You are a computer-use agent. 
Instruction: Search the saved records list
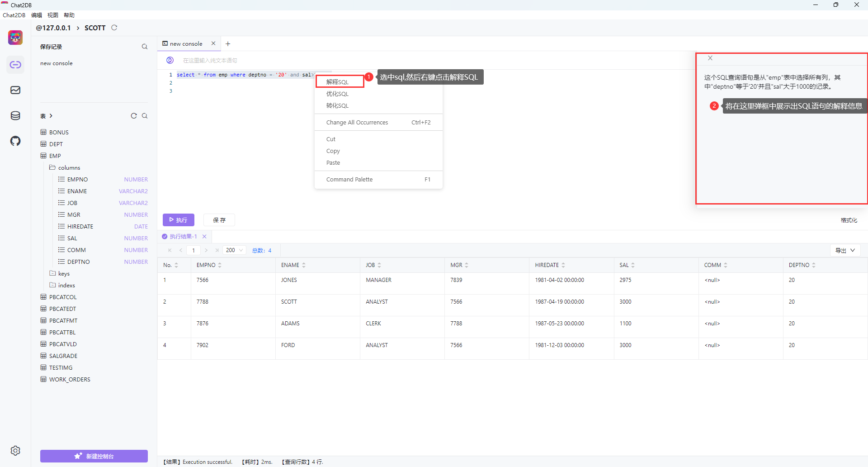click(145, 47)
